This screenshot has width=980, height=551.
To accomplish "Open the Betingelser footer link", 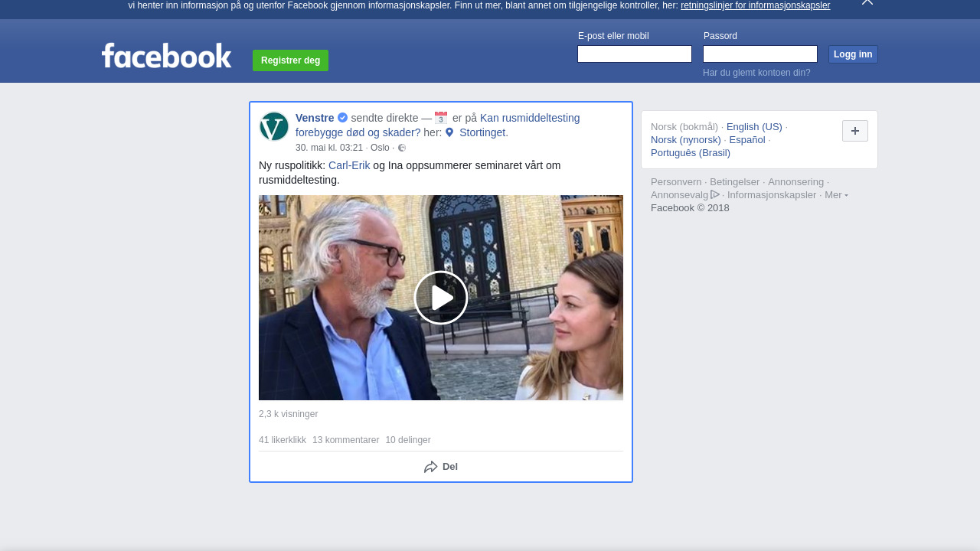I will tap(735, 182).
